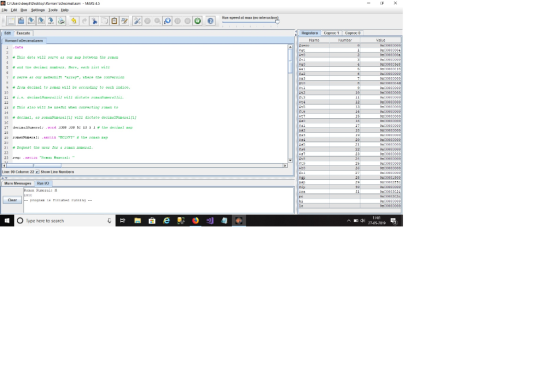
Task: Create a new file with the New icon
Action: tap(11, 21)
